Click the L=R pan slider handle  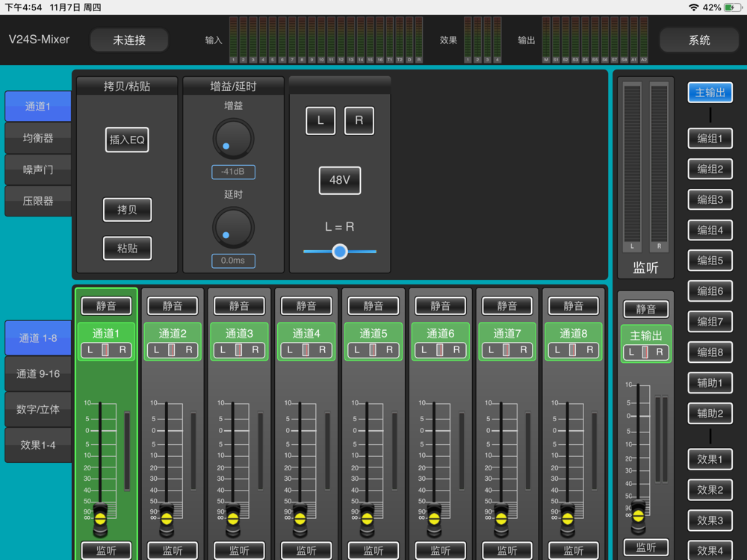click(x=340, y=252)
